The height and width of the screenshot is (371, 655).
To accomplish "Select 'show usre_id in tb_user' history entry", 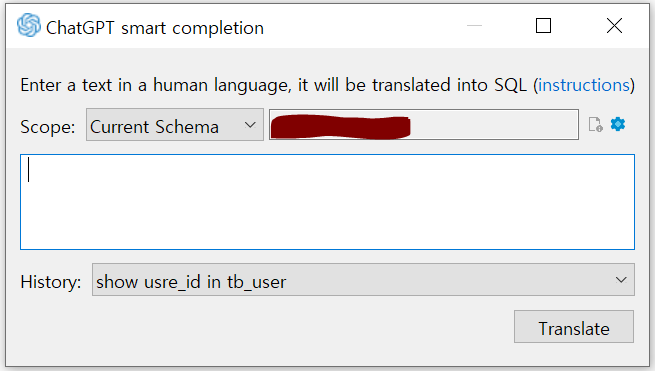I will click(x=191, y=282).
